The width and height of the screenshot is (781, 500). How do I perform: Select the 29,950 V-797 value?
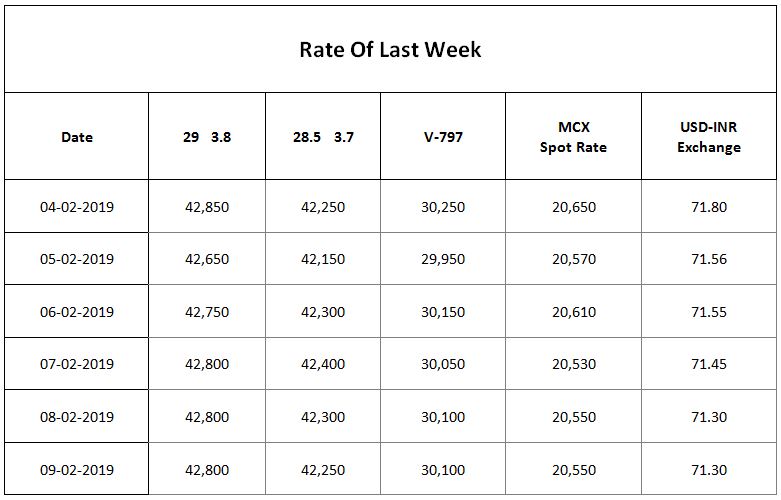click(x=443, y=259)
